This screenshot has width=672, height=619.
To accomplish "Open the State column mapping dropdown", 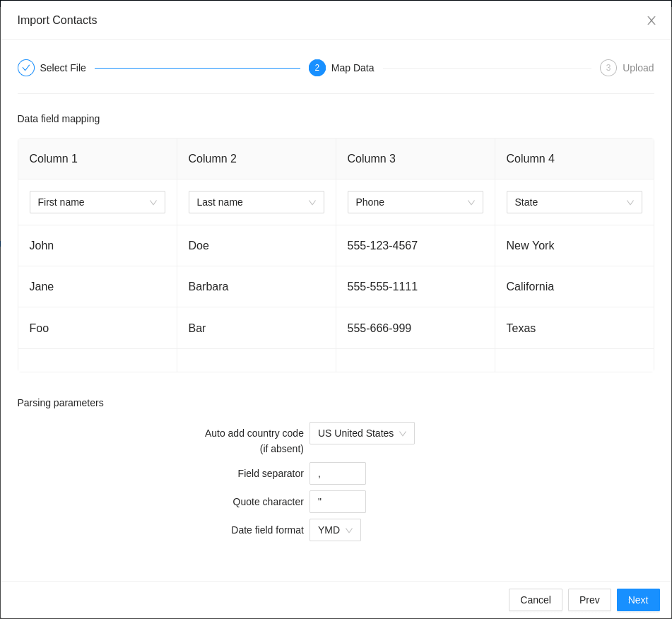I will tap(574, 202).
